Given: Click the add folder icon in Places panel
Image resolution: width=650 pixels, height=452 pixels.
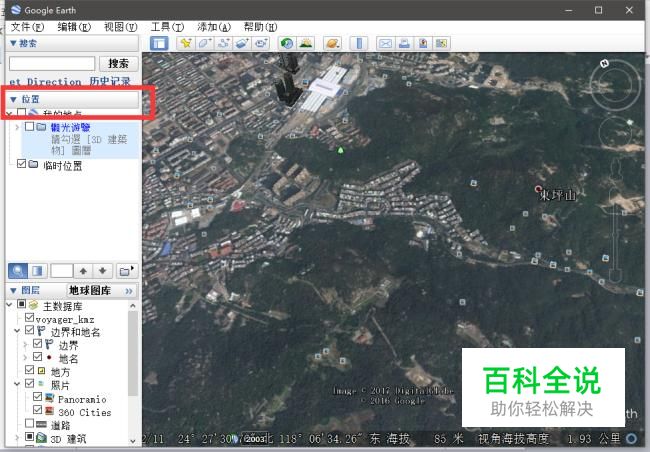Looking at the screenshot, I should point(126,271).
